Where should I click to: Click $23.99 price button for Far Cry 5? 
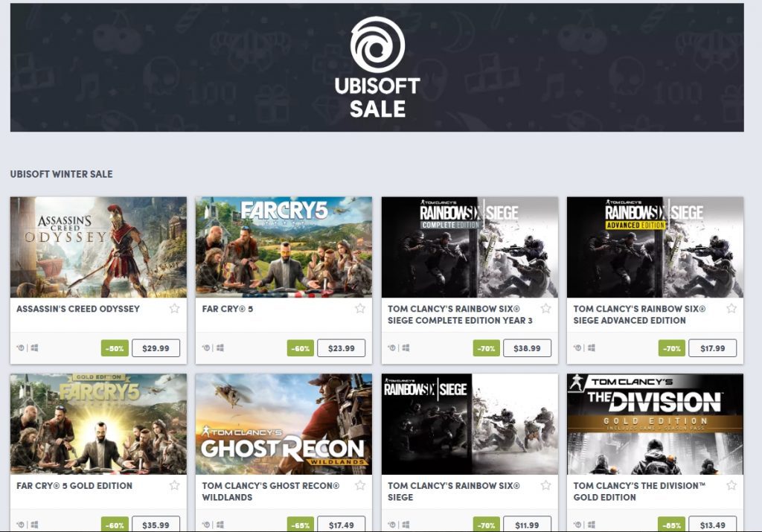(341, 348)
